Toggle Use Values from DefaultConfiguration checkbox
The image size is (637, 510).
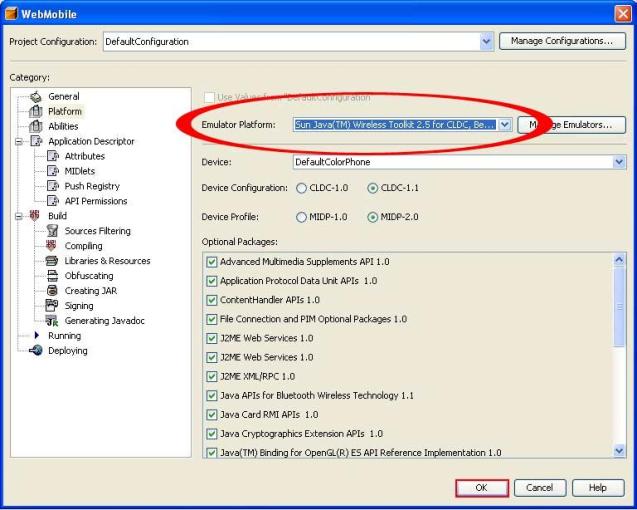pos(209,98)
